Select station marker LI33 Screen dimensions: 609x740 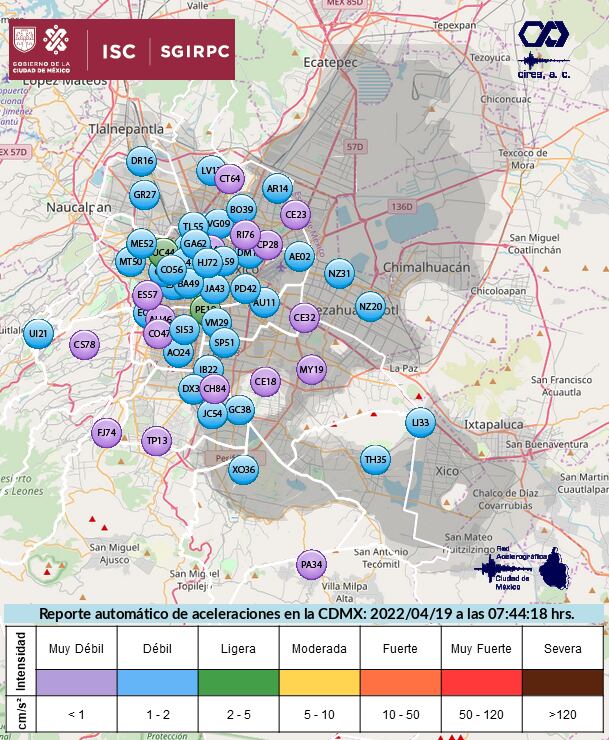[x=420, y=423]
